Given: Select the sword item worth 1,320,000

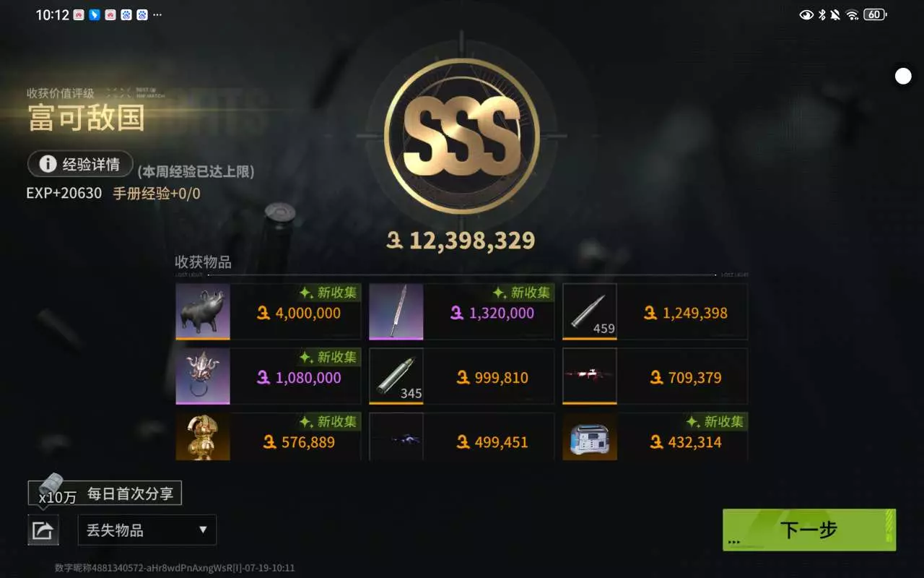Looking at the screenshot, I should click(x=396, y=311).
